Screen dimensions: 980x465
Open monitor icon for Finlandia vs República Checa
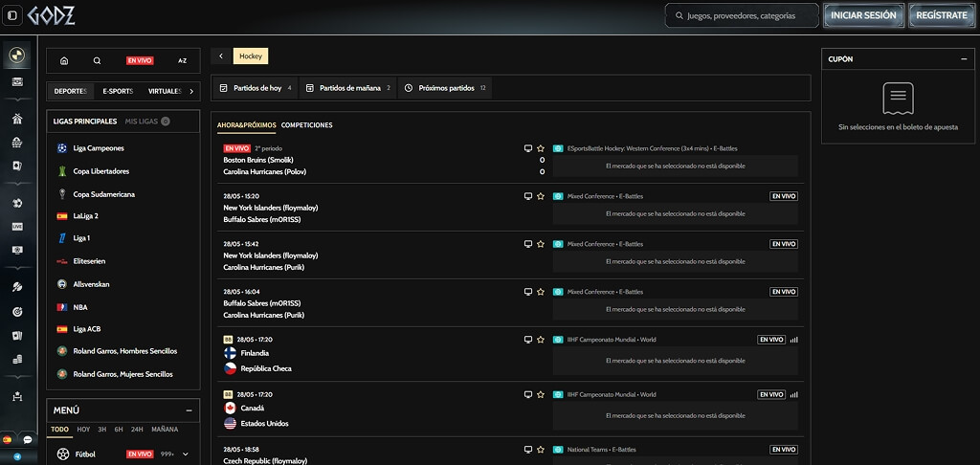[528, 340]
